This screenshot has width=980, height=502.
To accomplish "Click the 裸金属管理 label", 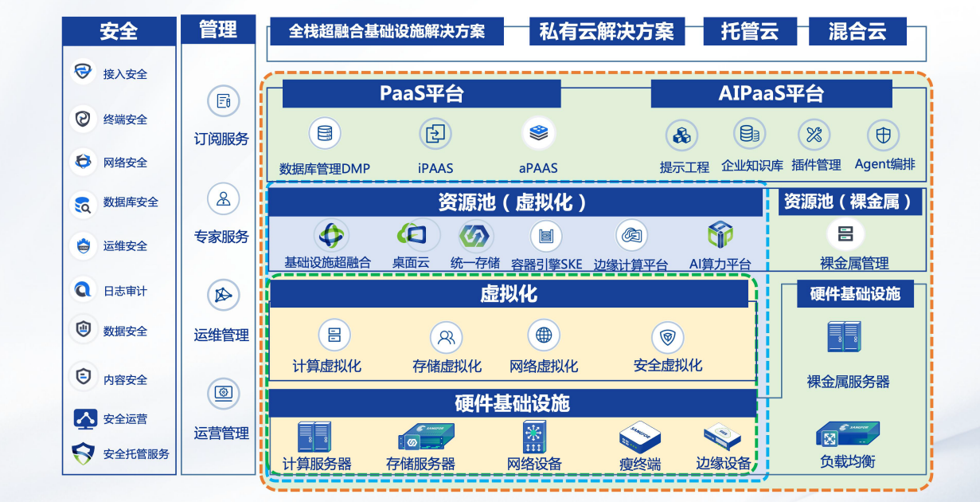I will coord(854,263).
